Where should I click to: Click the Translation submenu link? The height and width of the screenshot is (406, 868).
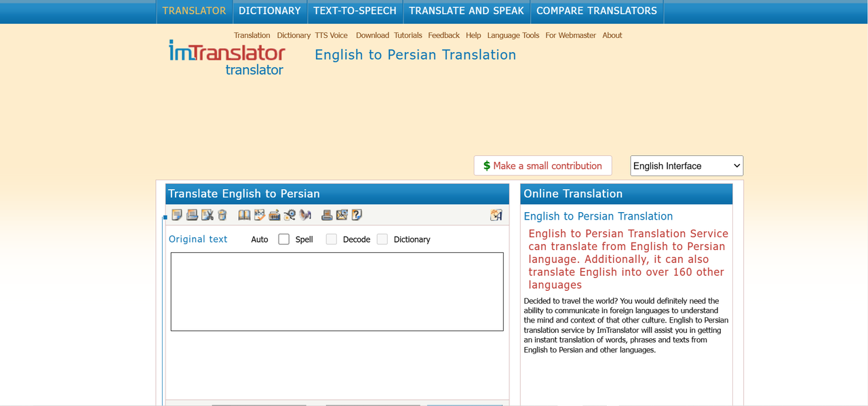tap(252, 35)
